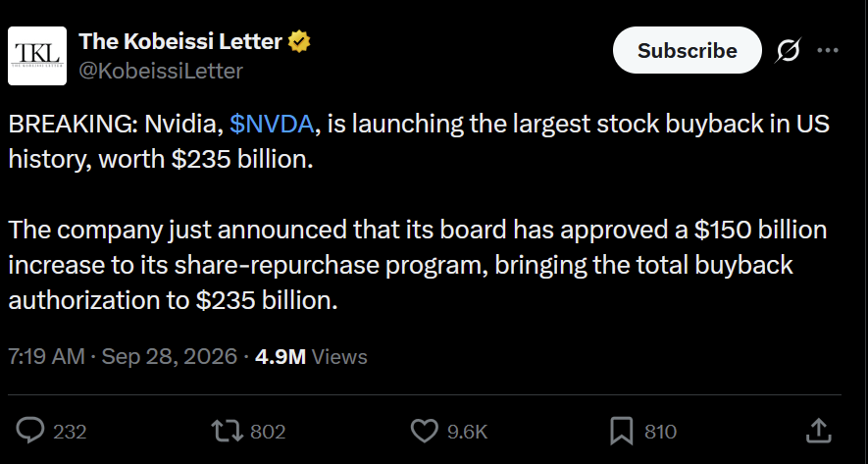
Task: Open the 7:19 AM Sep 28, 2026 timestamp
Action: [123, 356]
